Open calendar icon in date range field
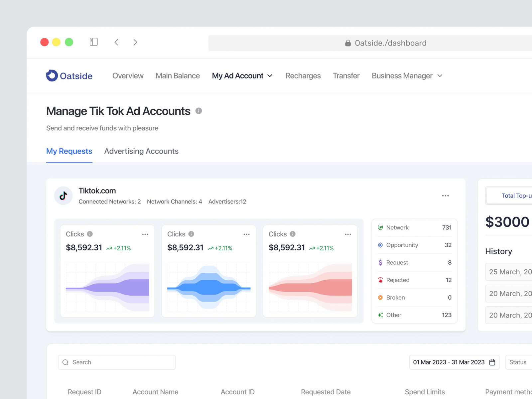Viewport: 532px width, 399px height. pyautogui.click(x=492, y=362)
